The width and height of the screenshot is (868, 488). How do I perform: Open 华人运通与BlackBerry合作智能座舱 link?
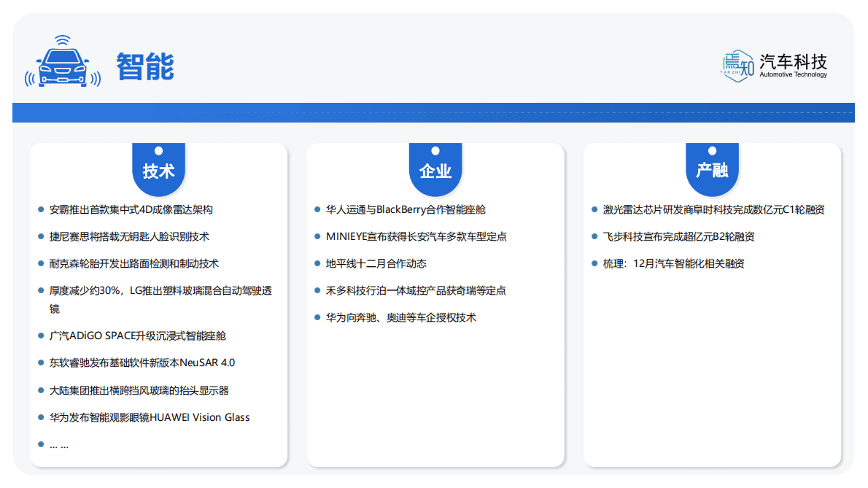[406, 210]
